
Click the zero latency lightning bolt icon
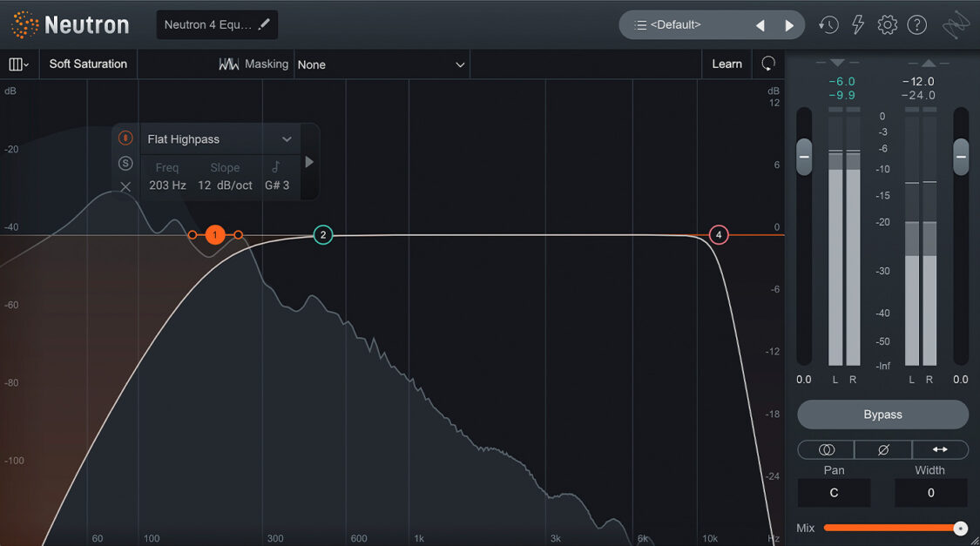857,24
